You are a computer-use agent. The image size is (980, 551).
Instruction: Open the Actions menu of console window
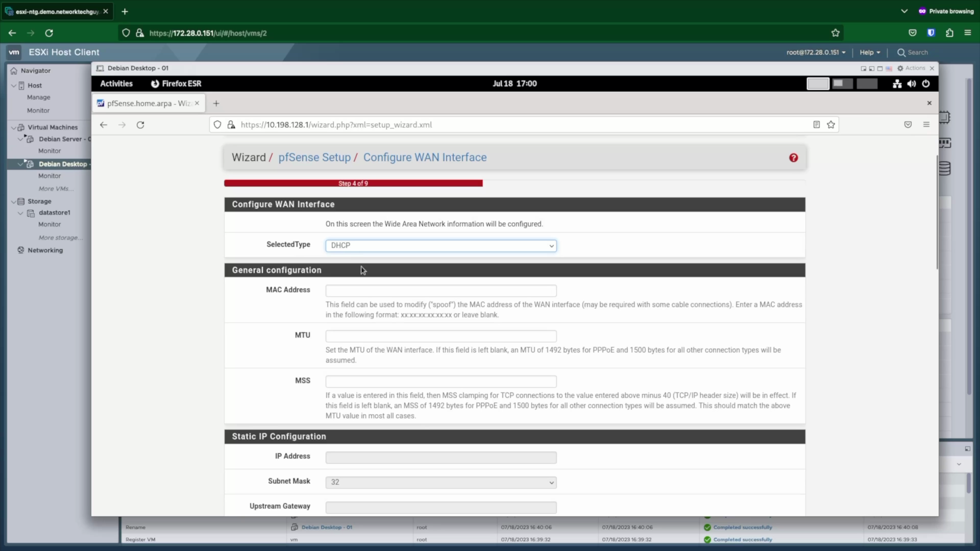point(912,68)
